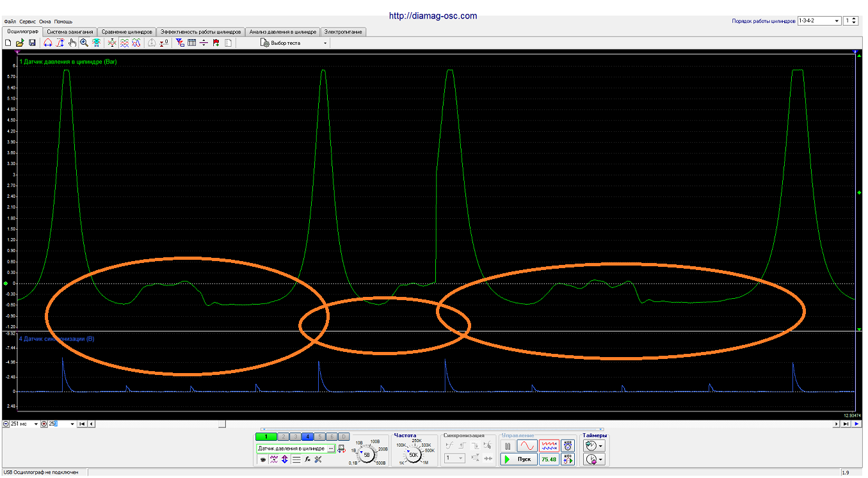Expand the second Таймеры dropdown button
Image resolution: width=868 pixels, height=478 pixels.
[594, 459]
